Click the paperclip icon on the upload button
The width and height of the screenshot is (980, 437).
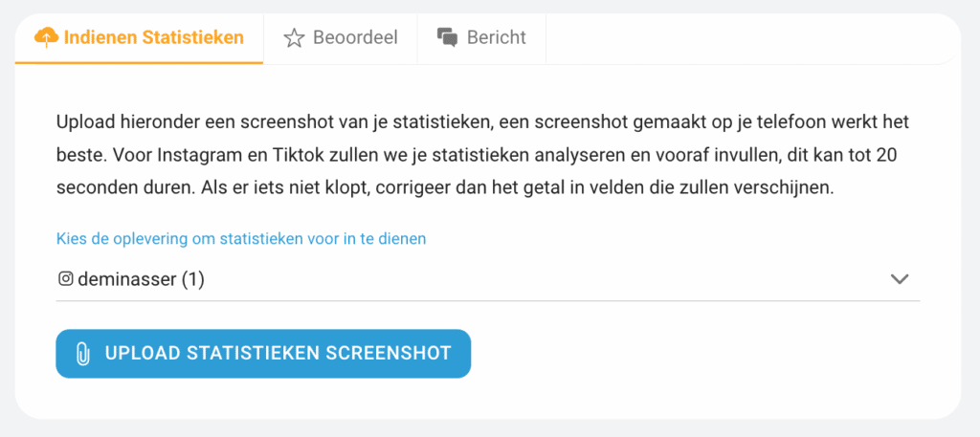(x=82, y=354)
